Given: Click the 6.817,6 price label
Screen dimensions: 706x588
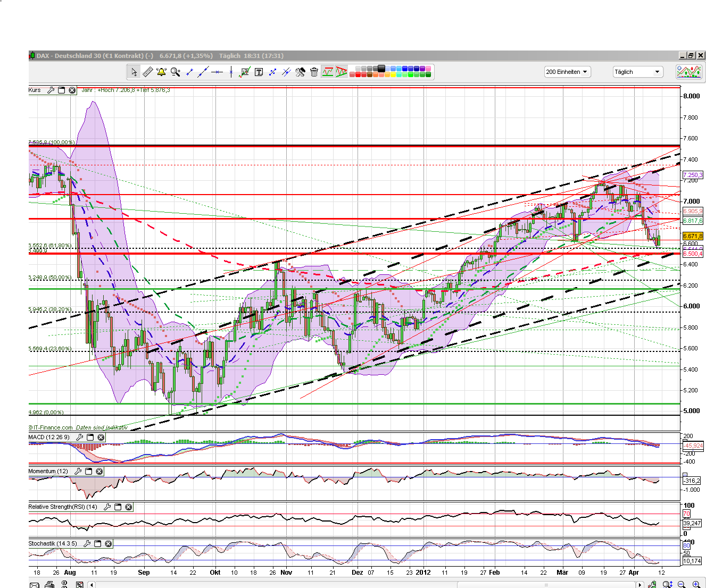Looking at the screenshot, I should (693, 221).
